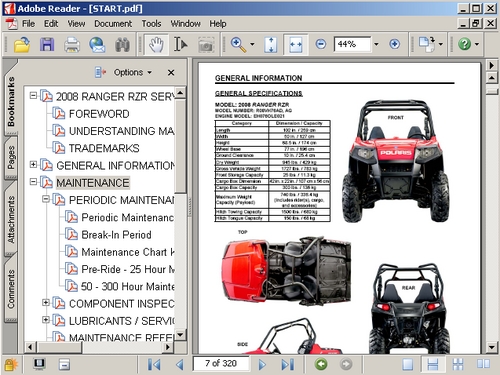Open the zoom percentage dropdown arrow
The height and width of the screenshot is (375, 500).
coord(376,44)
